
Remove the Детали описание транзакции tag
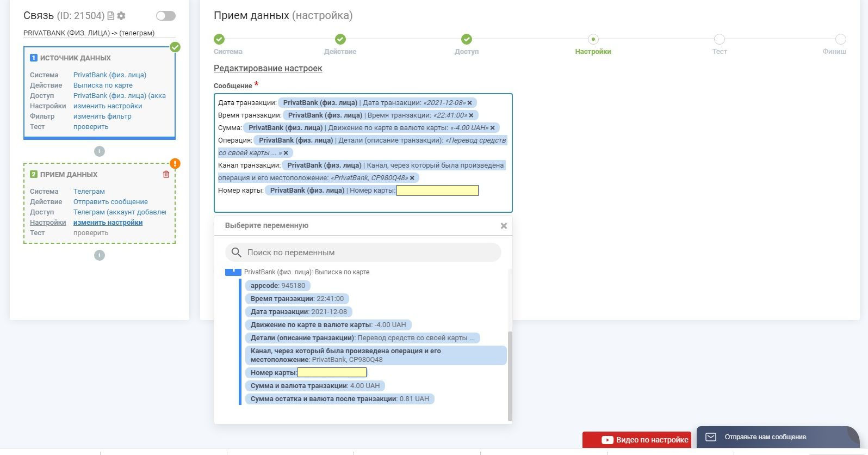point(286,153)
